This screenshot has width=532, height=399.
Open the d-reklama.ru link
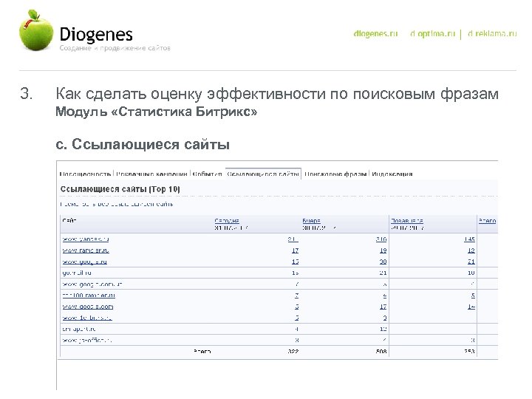tap(487, 35)
